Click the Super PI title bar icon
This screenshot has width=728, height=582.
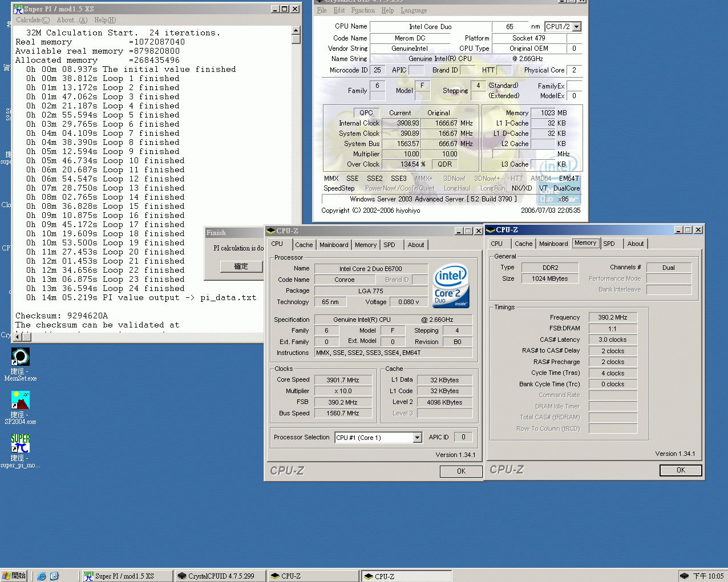pyautogui.click(x=18, y=9)
